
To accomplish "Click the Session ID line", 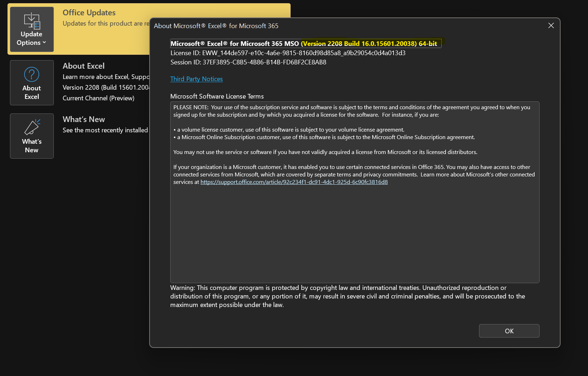I will click(248, 62).
